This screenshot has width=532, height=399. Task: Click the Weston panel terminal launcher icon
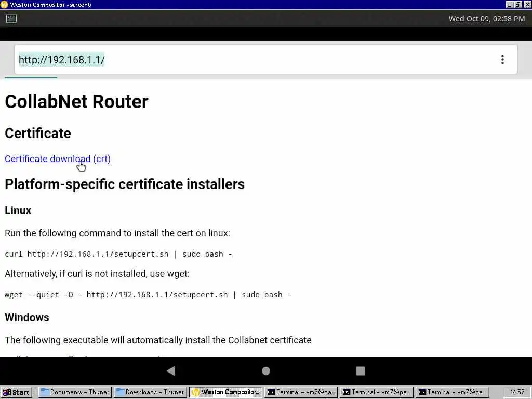11,19
